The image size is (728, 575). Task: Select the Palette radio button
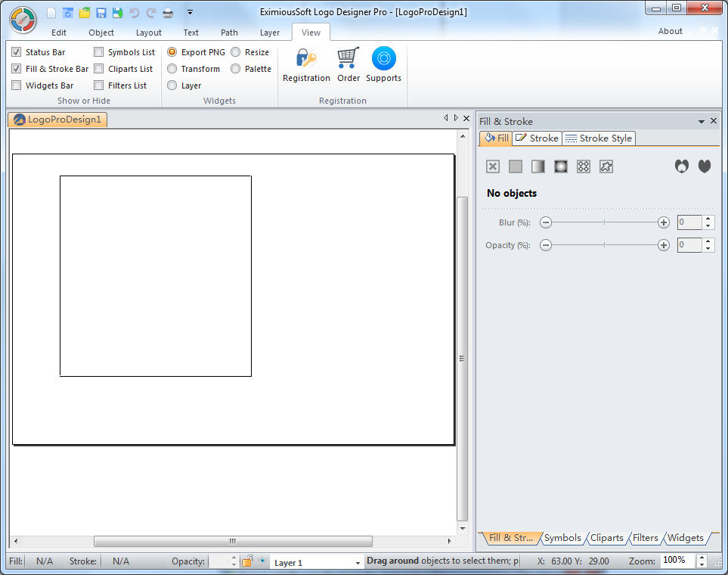[x=235, y=69]
